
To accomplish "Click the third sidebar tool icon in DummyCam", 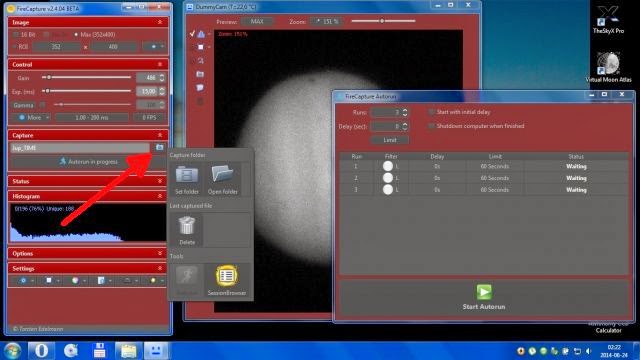I will [200, 61].
